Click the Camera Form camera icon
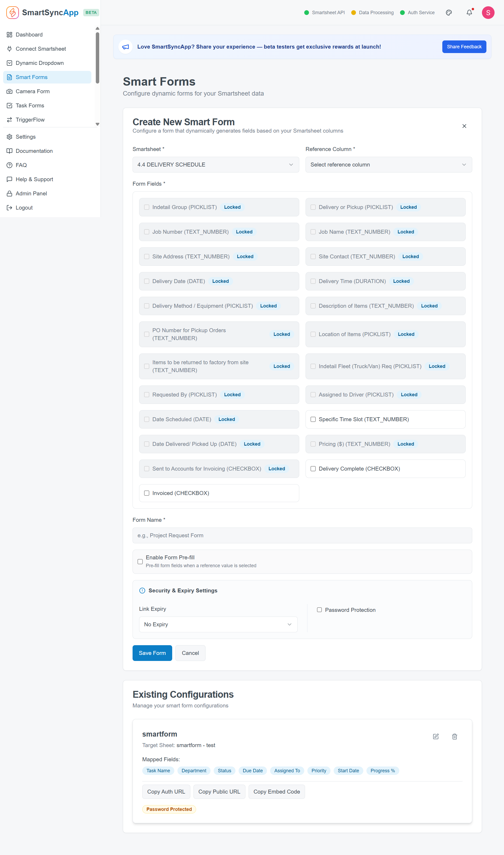Image resolution: width=504 pixels, height=855 pixels. (x=9, y=91)
